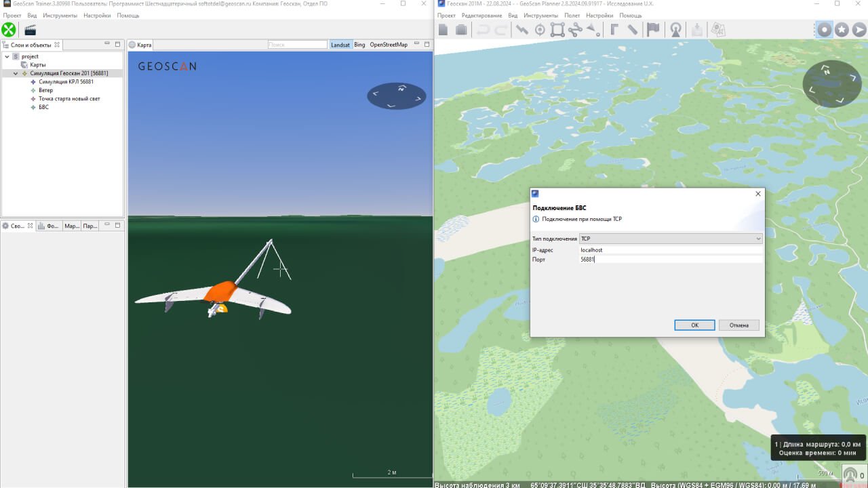Image resolution: width=868 pixels, height=488 pixels.
Task: Switch to the Фо... tab
Action: point(49,226)
